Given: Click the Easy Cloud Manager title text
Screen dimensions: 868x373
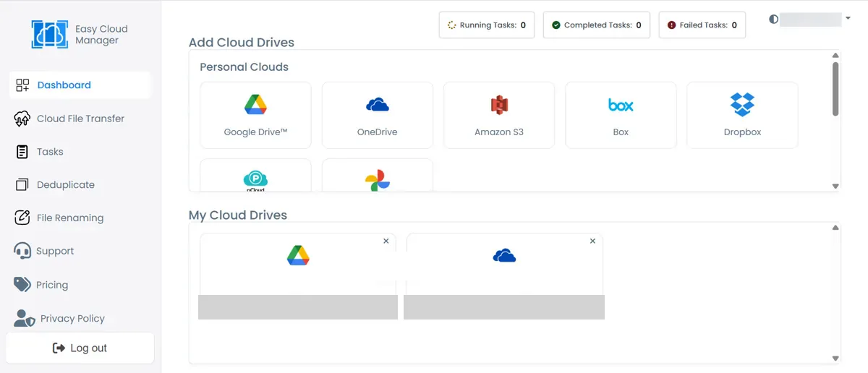Looking at the screenshot, I should point(101,35).
